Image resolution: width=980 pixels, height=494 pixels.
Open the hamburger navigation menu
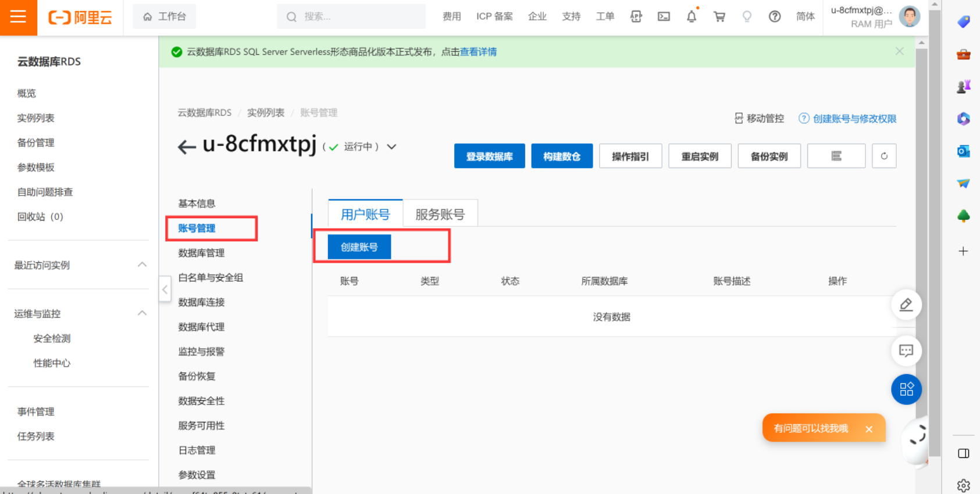point(18,17)
